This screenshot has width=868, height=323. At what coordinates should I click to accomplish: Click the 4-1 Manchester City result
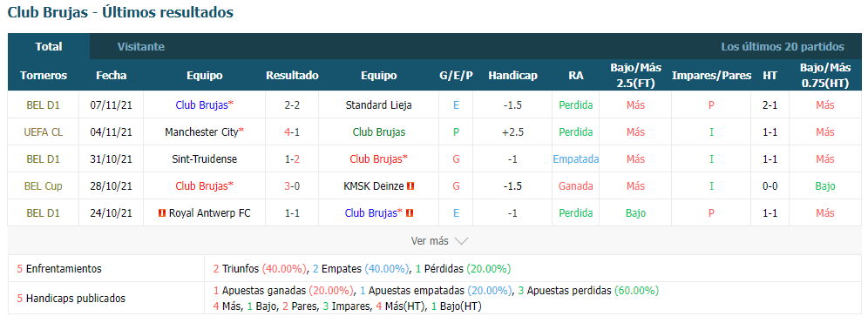tap(292, 132)
